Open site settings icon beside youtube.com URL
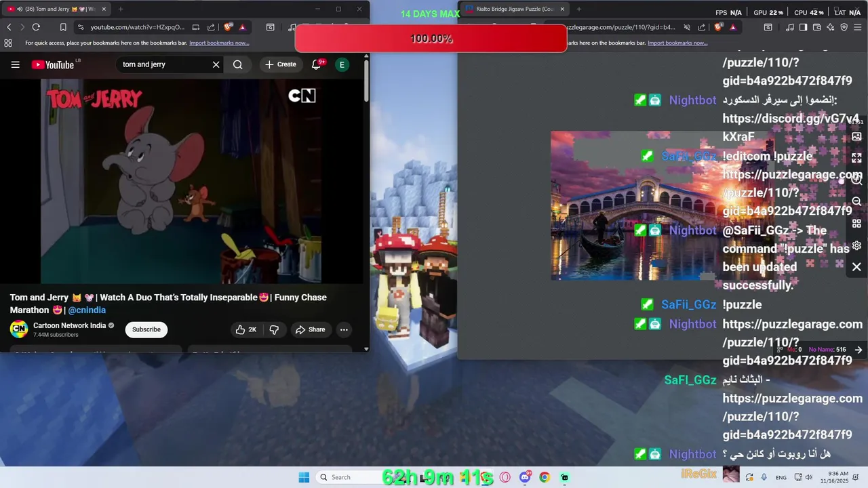 81,27
